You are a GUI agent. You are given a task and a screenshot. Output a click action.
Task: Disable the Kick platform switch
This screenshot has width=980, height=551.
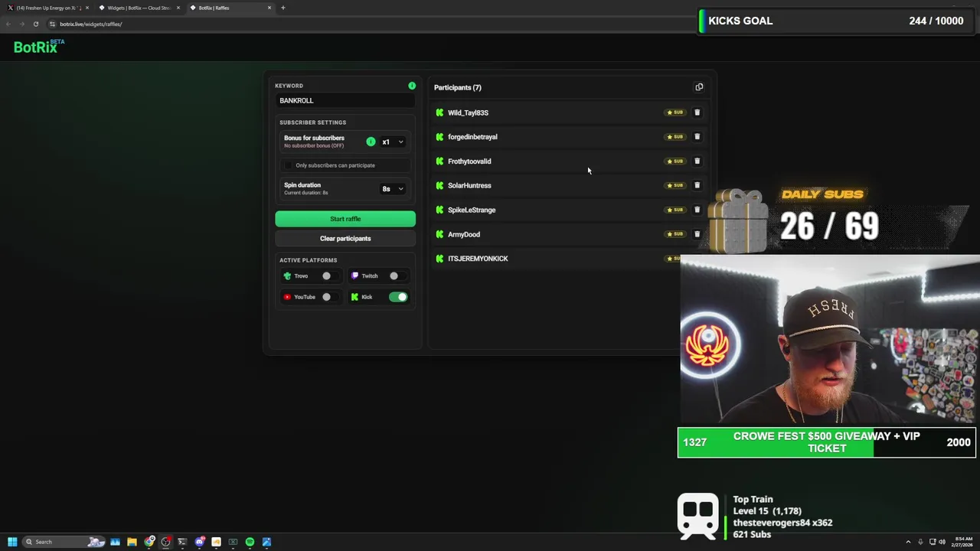pos(398,297)
